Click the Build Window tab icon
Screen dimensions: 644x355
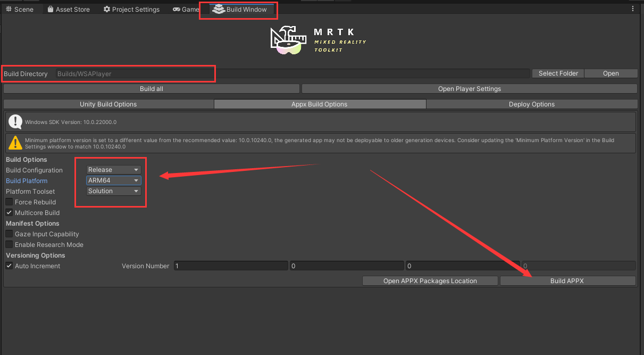pyautogui.click(x=218, y=9)
